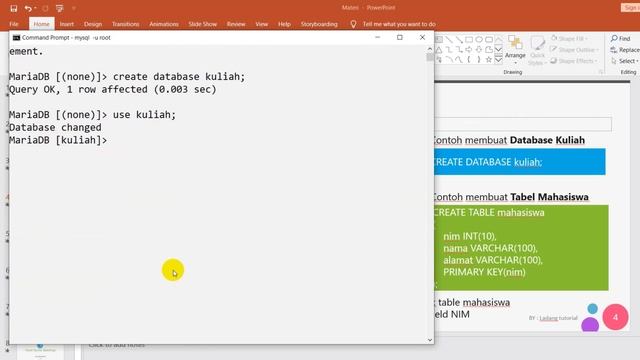Screen dimensions: 640x360
Task: Launch the Drawing format dialog
Action: (x=601, y=72)
